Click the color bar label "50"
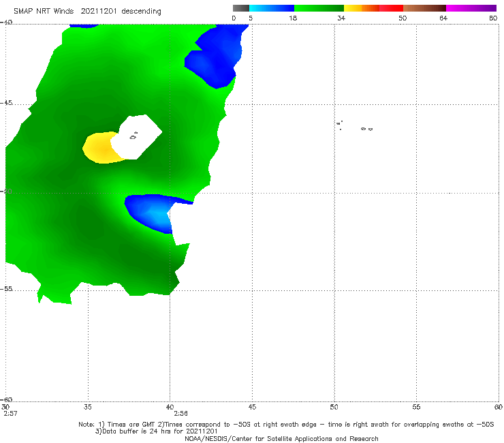The image size is (504, 443). pyautogui.click(x=403, y=18)
